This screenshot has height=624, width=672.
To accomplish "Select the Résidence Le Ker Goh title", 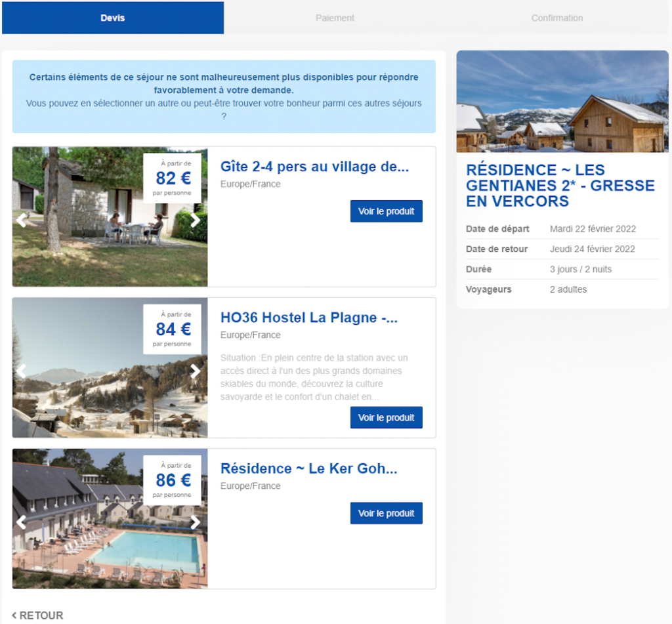I will [309, 468].
